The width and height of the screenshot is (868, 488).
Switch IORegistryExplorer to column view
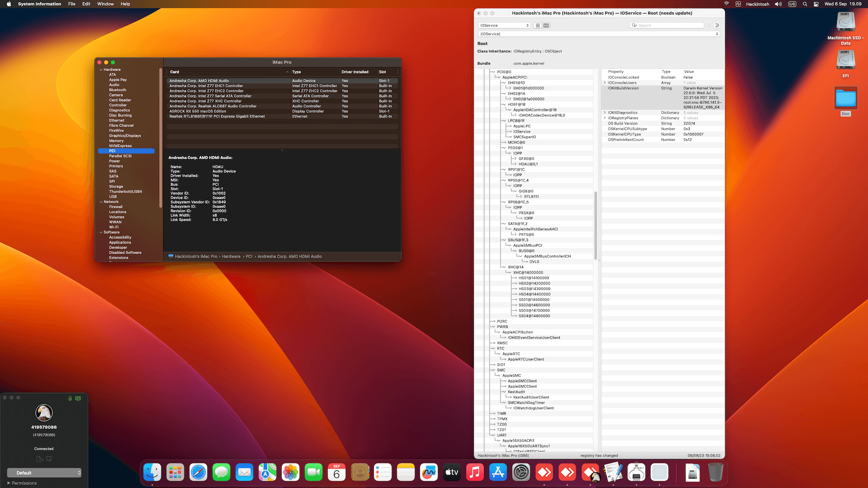click(x=546, y=25)
